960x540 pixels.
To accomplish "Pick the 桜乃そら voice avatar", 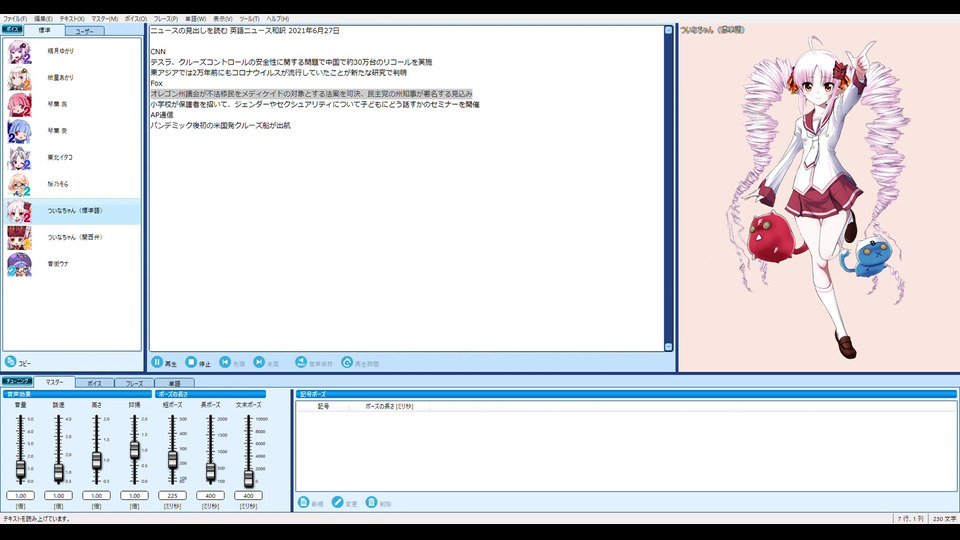I will point(19,184).
